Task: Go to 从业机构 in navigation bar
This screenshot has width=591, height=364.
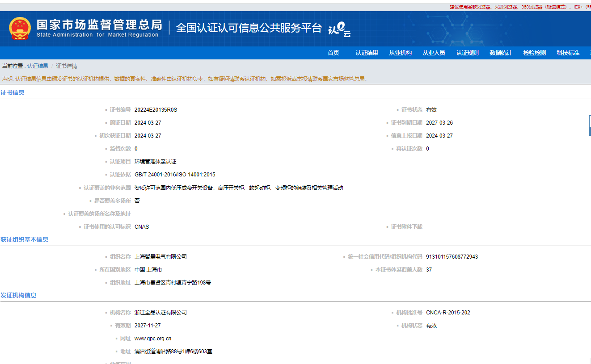Action: pos(400,53)
